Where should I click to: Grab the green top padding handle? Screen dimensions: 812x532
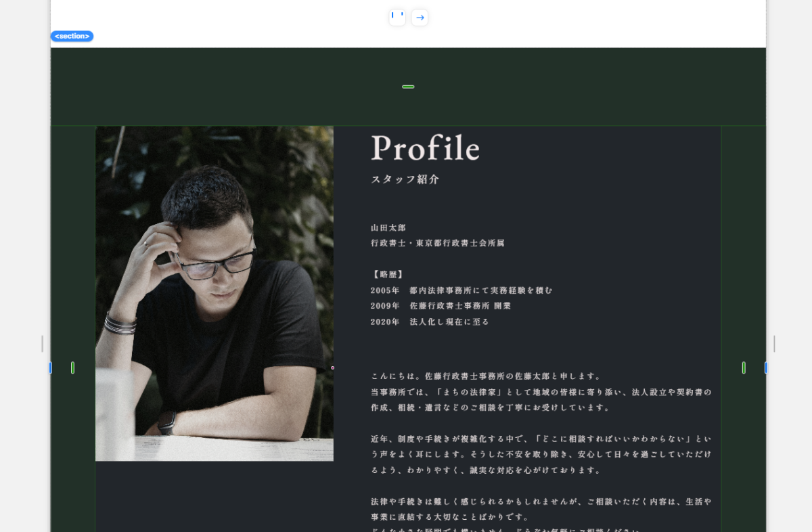pyautogui.click(x=408, y=87)
